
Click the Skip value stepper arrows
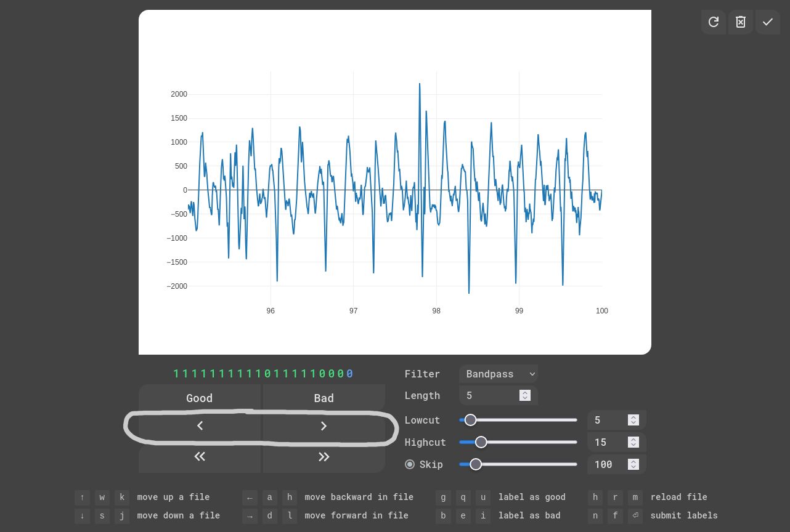pos(633,464)
